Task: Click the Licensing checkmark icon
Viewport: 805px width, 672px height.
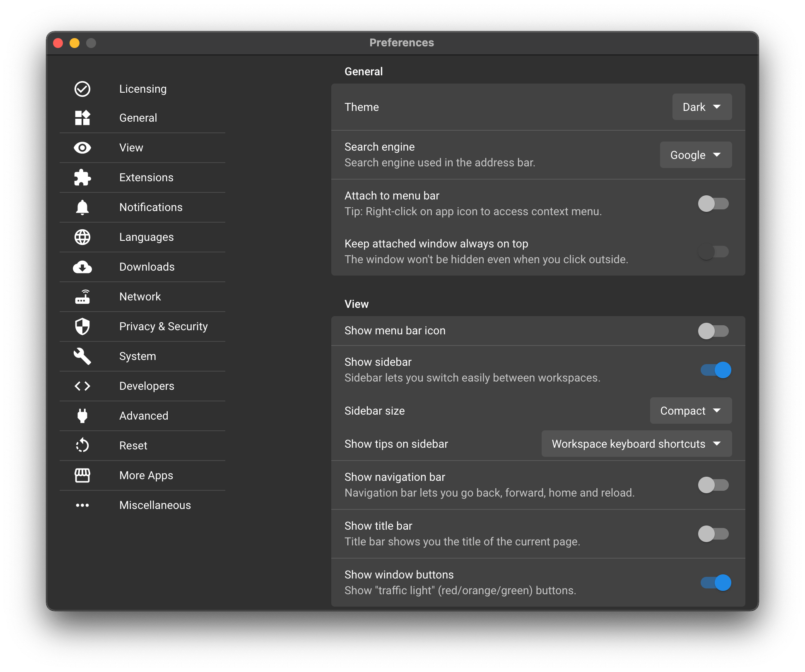Action: click(82, 89)
